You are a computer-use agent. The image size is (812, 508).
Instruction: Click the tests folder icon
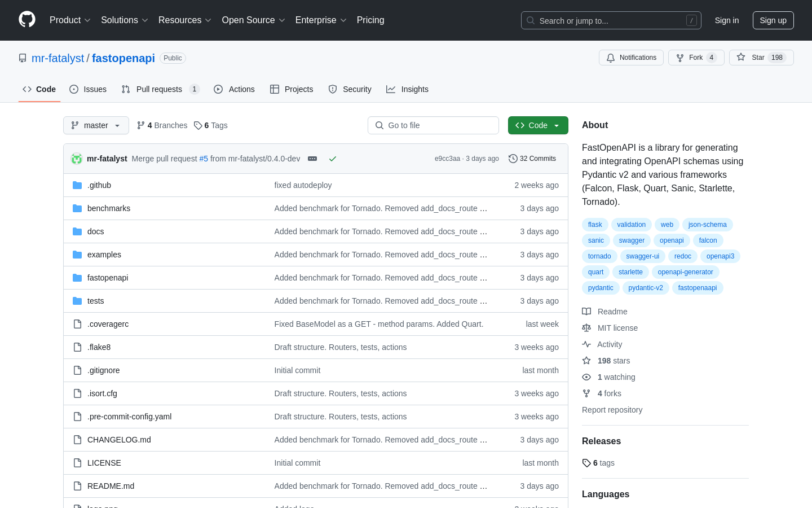77,301
